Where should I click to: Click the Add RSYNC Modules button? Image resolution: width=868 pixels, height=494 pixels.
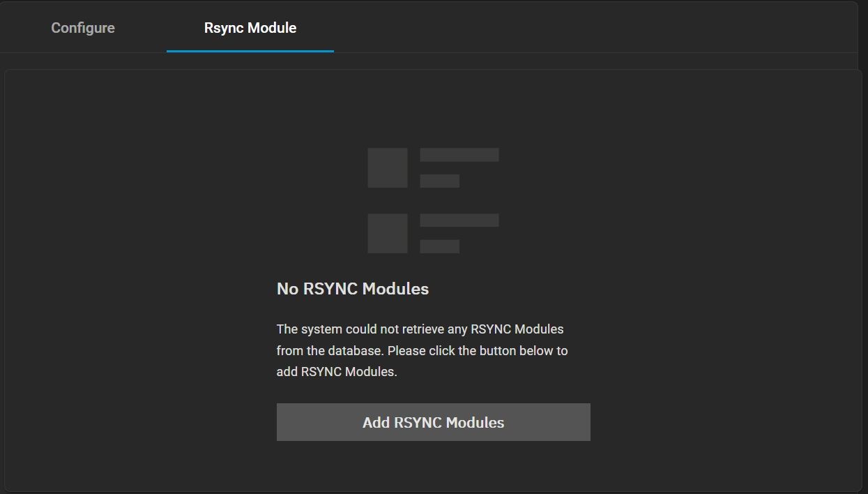click(x=433, y=422)
